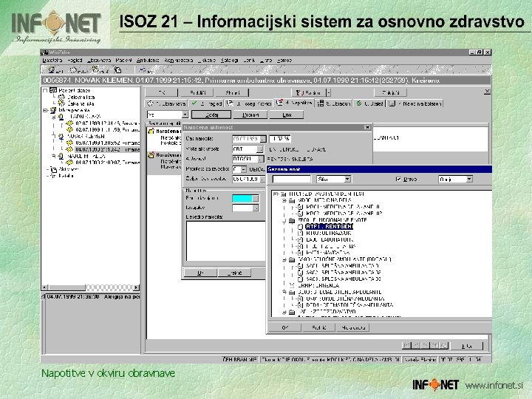
Task: Click the cyan color field under Napotitev
Action: 242,198
